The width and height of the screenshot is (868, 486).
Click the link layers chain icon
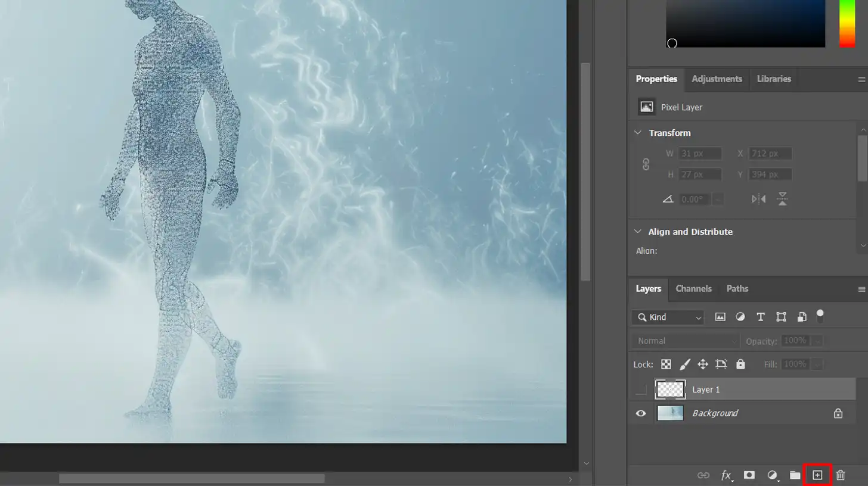point(703,475)
